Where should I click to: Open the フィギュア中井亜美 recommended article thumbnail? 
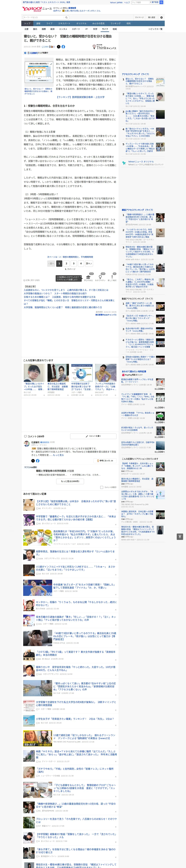click(x=106, y=373)
